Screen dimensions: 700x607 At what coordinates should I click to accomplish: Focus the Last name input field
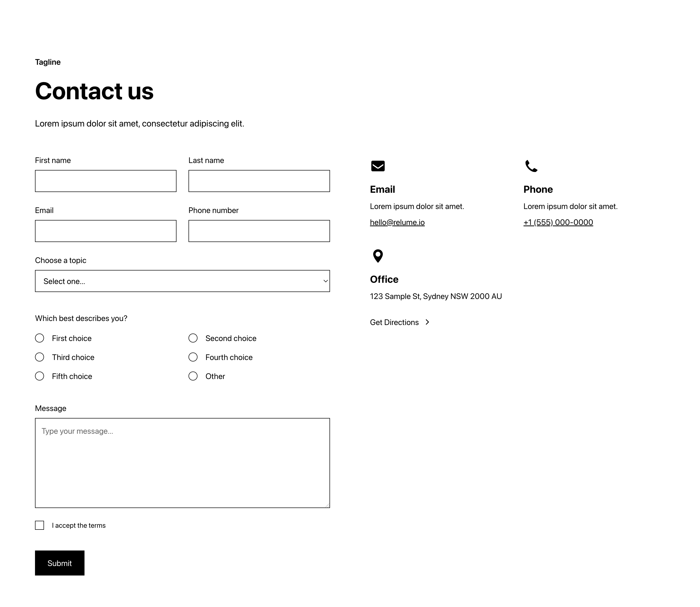[259, 181]
